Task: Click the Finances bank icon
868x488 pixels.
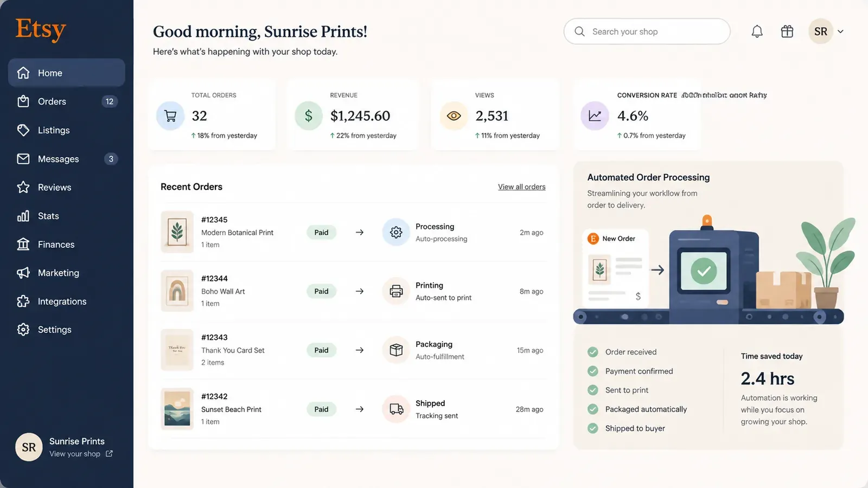Action: pos(23,245)
